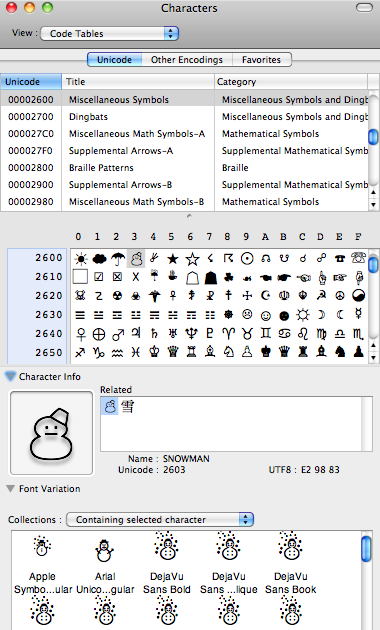Sort by the Title column header
The image size is (380, 630).
138,82
